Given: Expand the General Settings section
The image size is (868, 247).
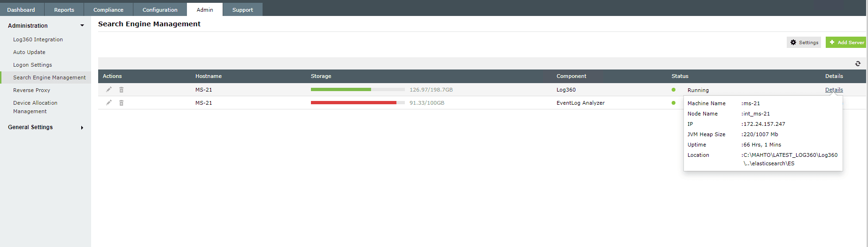Looking at the screenshot, I should (x=82, y=127).
